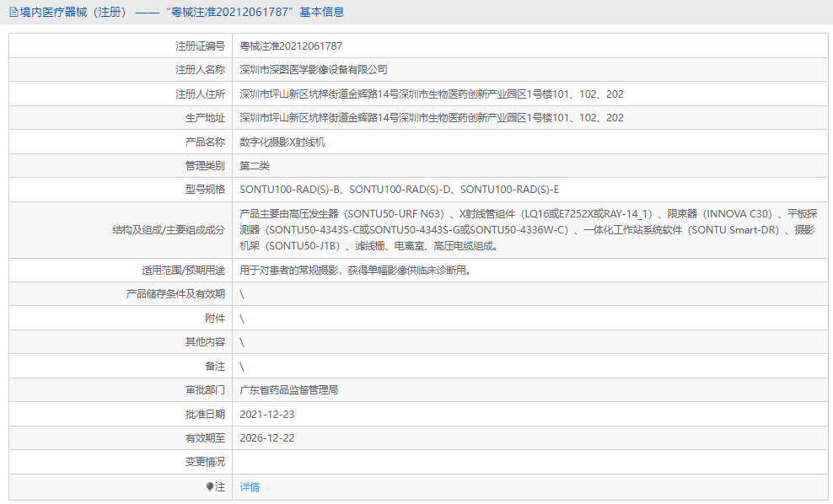Click the backslash value in 附件 row
This screenshot has height=504, width=833.
[242, 319]
